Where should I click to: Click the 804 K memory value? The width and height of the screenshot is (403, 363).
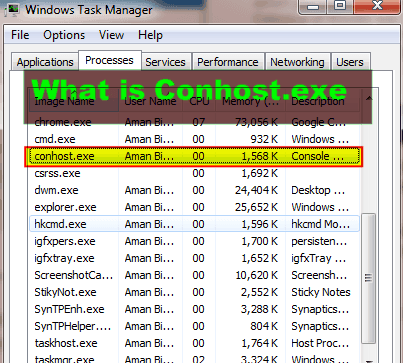click(264, 326)
